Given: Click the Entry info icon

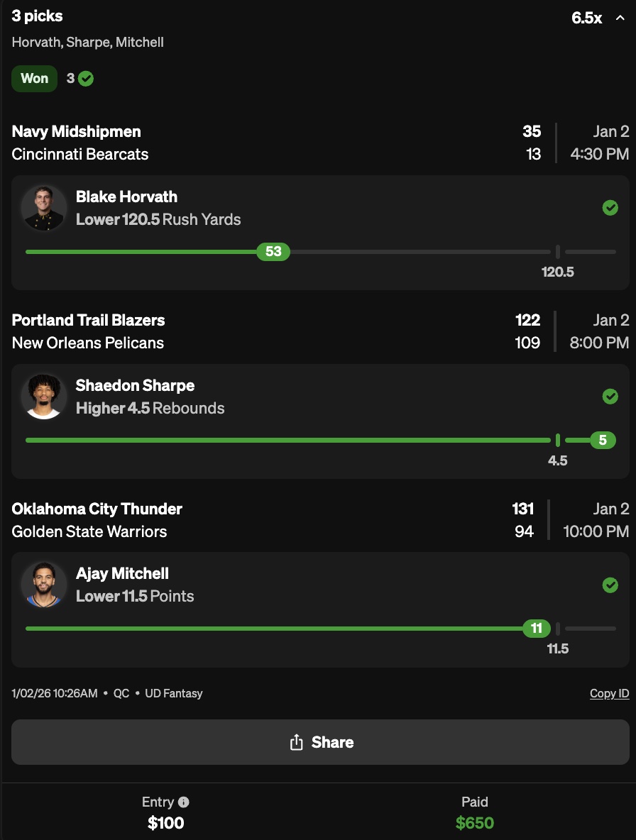Looking at the screenshot, I should click(x=184, y=802).
